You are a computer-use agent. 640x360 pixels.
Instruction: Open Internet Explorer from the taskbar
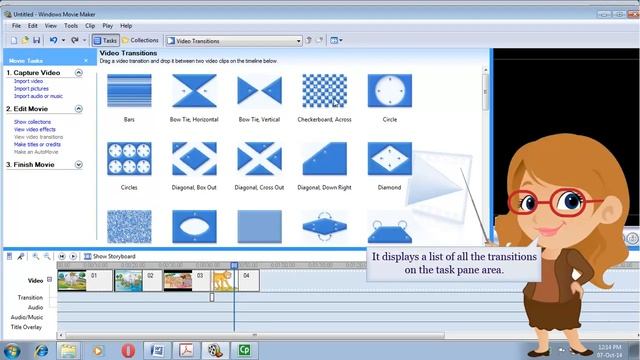(41, 351)
